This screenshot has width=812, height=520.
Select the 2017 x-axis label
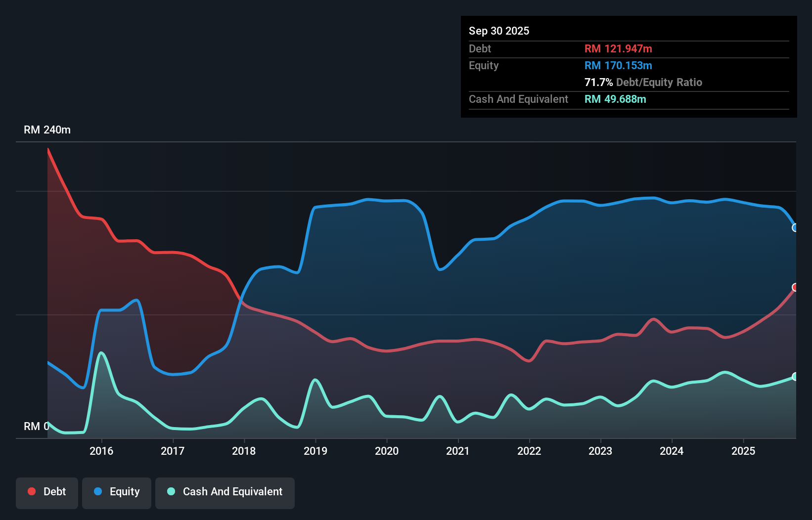[x=173, y=451]
